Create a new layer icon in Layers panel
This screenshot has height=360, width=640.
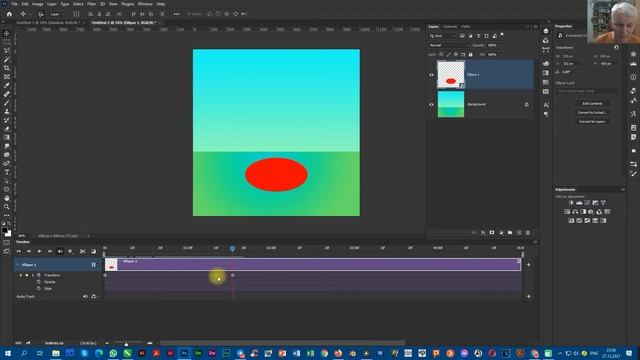[x=519, y=233]
